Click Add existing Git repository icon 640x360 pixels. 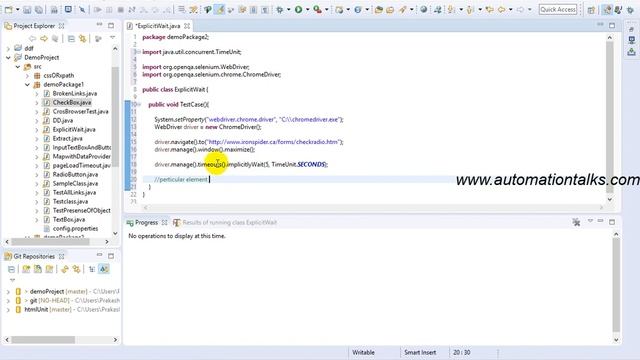(26, 269)
